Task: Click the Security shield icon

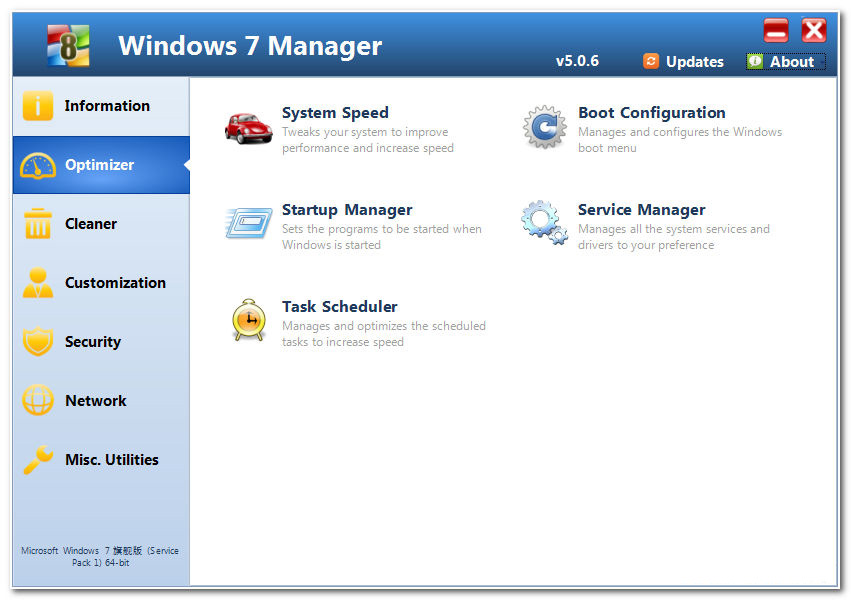Action: point(37,341)
